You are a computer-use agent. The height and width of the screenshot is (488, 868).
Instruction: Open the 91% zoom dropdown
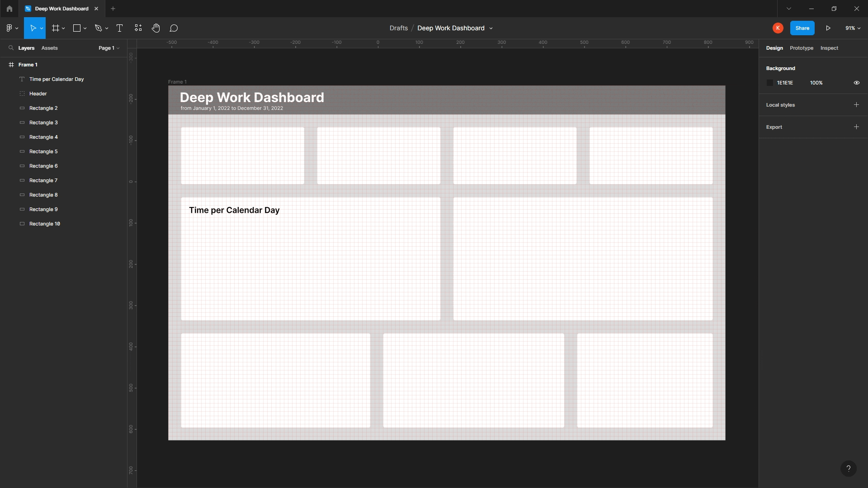pyautogui.click(x=853, y=28)
